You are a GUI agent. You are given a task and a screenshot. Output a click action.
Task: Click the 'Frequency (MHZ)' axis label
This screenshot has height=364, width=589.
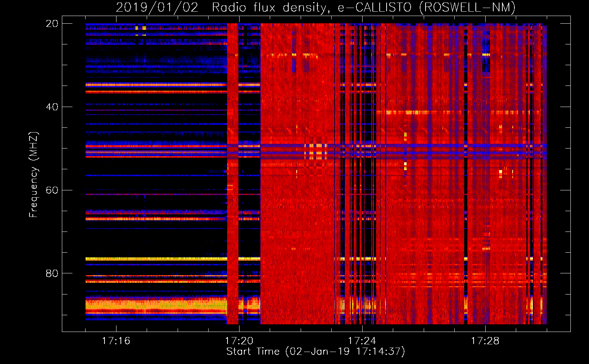click(33, 175)
